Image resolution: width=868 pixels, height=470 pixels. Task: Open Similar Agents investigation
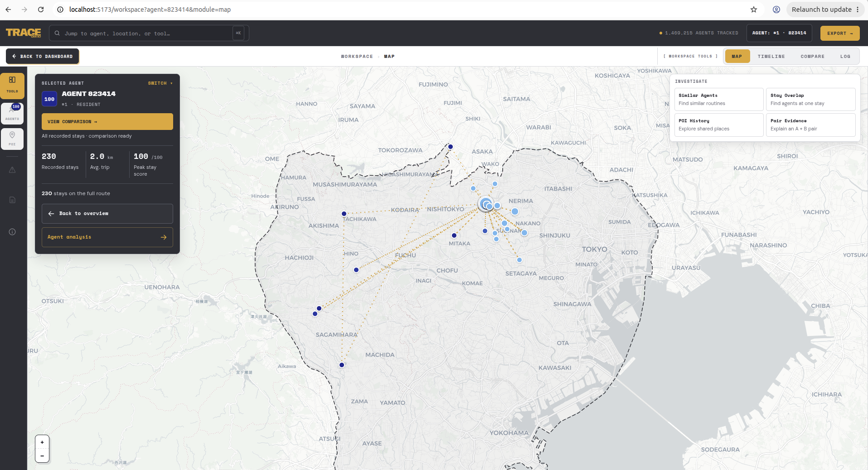[719, 99]
